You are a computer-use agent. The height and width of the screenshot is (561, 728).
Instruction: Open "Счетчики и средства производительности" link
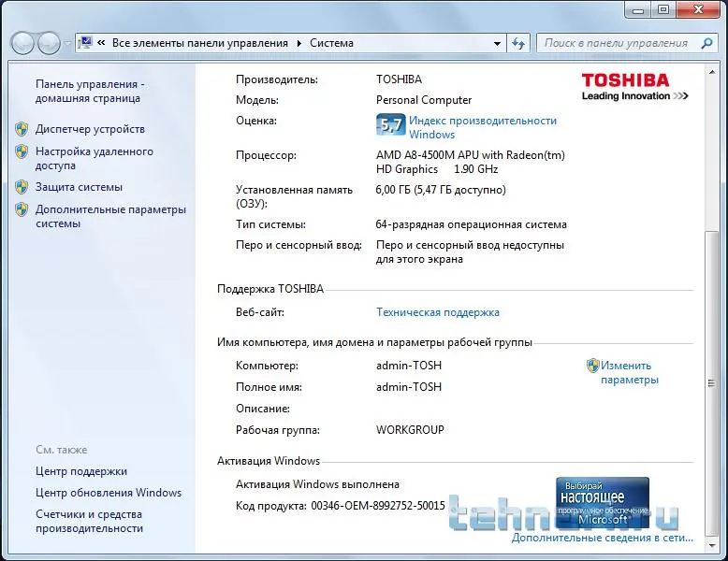pos(89,521)
